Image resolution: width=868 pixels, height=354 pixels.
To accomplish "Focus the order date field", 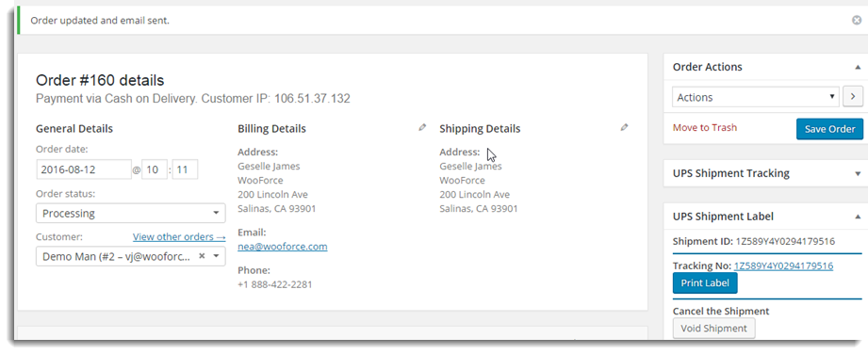I will [84, 169].
